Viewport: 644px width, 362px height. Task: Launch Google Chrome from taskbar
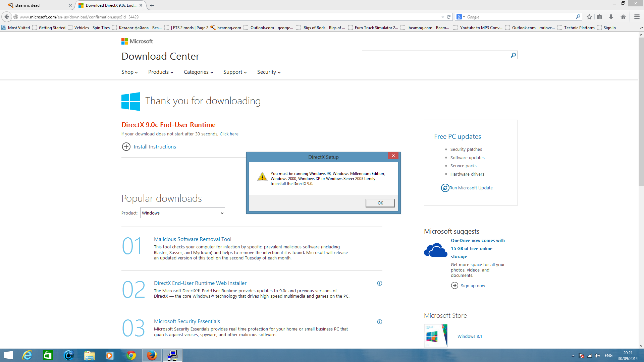point(131,355)
